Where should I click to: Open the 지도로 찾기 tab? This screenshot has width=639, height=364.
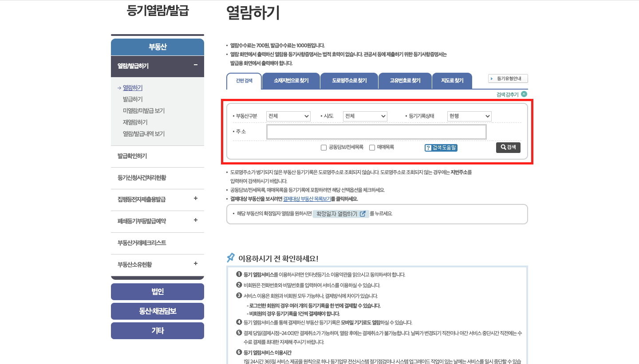tap(452, 81)
